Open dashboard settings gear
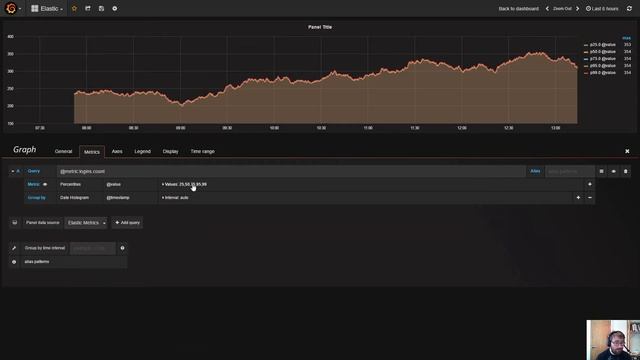 (x=115, y=9)
